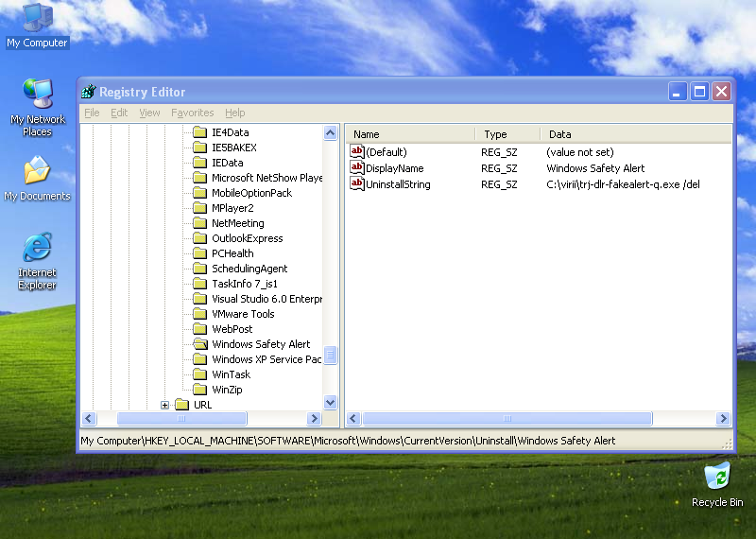Expand the URL key in the tree
756x539 pixels.
click(x=164, y=405)
